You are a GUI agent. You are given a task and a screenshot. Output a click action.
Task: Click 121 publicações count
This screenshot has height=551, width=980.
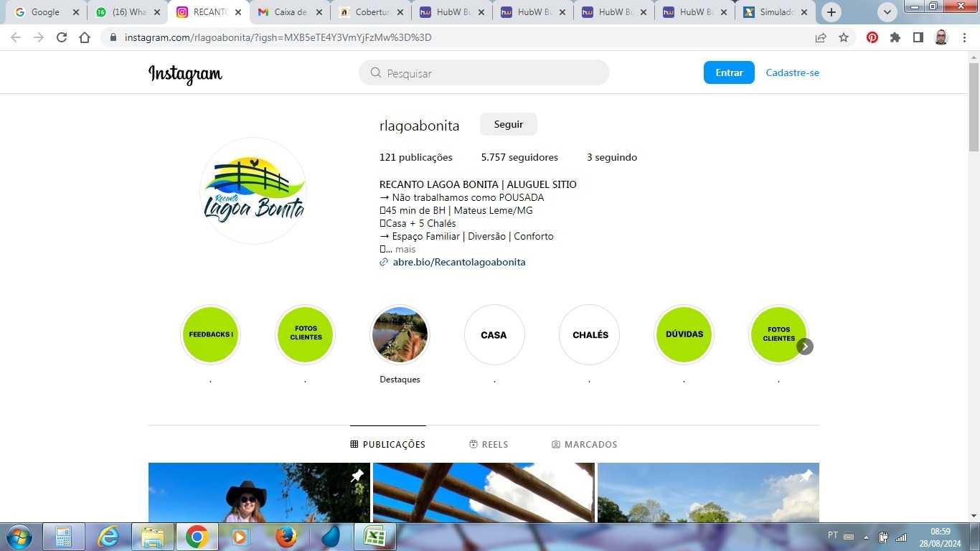(x=416, y=157)
